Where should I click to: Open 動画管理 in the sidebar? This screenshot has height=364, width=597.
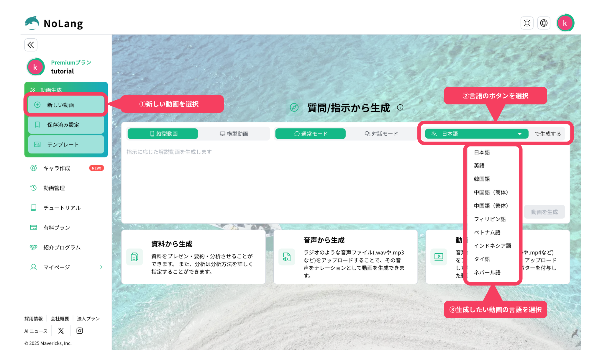coord(54,188)
